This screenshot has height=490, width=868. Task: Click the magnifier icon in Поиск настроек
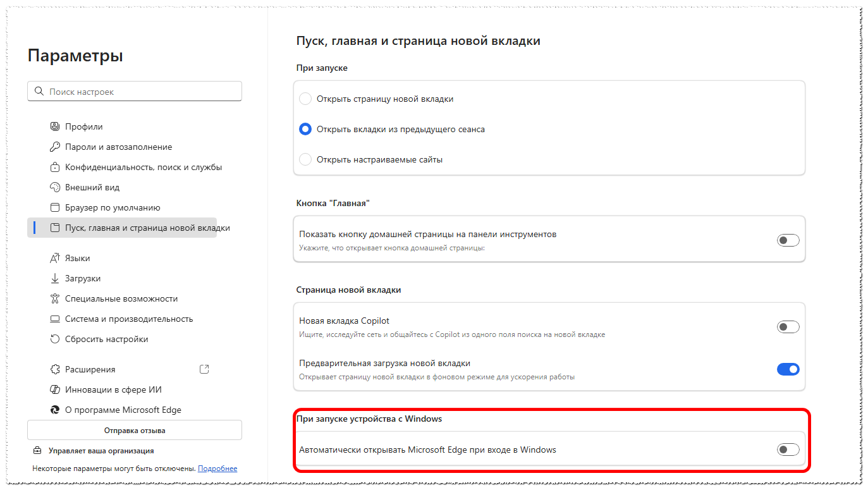tap(39, 92)
